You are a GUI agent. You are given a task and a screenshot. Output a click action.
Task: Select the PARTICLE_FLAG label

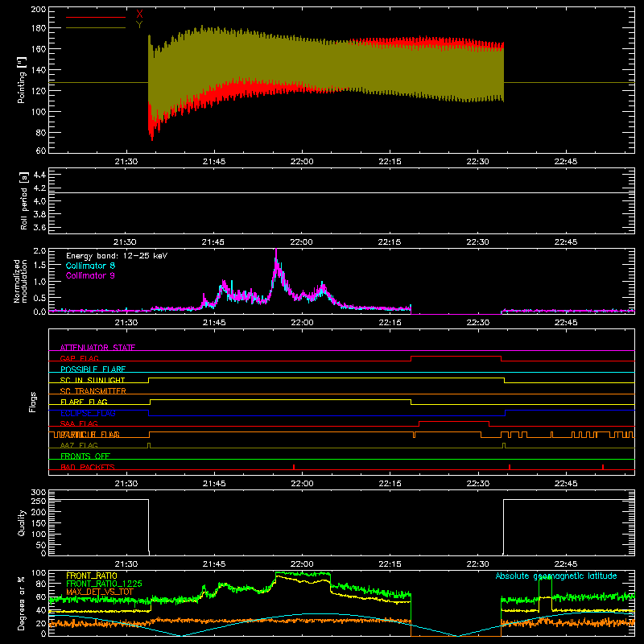click(89, 435)
